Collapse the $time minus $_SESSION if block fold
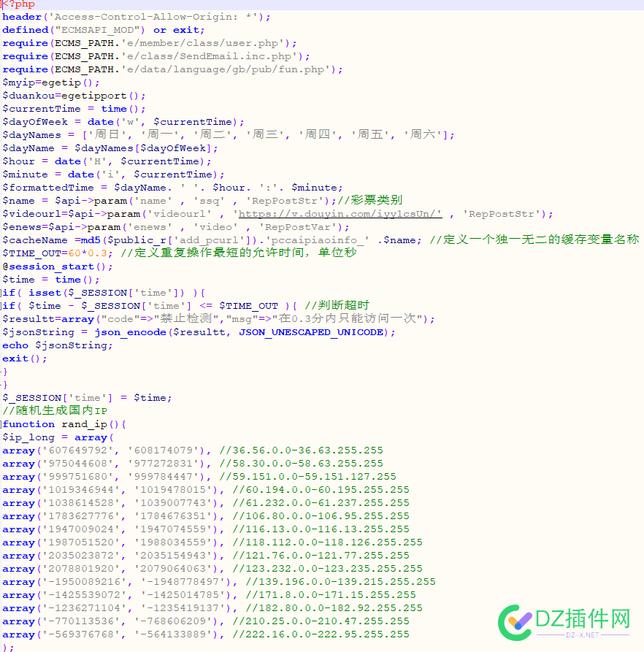The image size is (644, 652). coord(1,306)
